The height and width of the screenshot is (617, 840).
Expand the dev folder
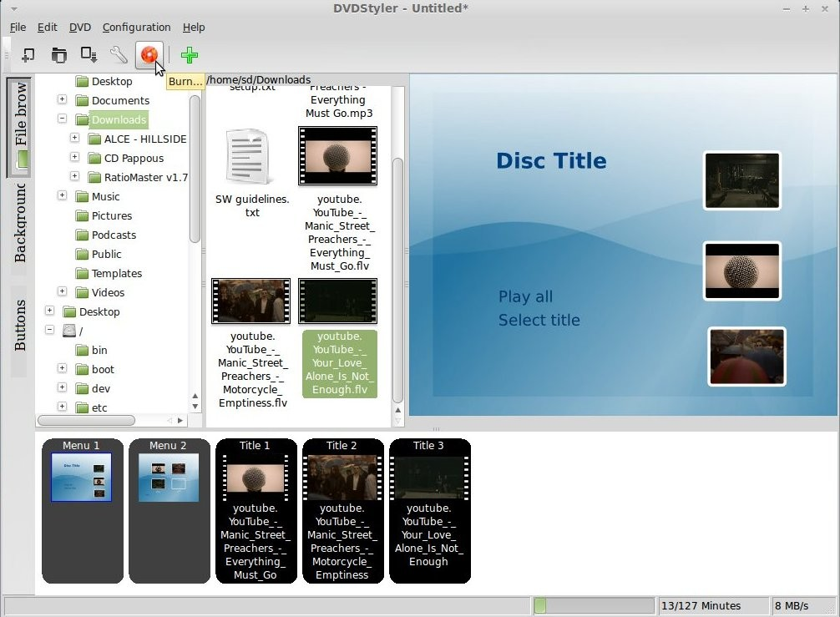coord(62,387)
